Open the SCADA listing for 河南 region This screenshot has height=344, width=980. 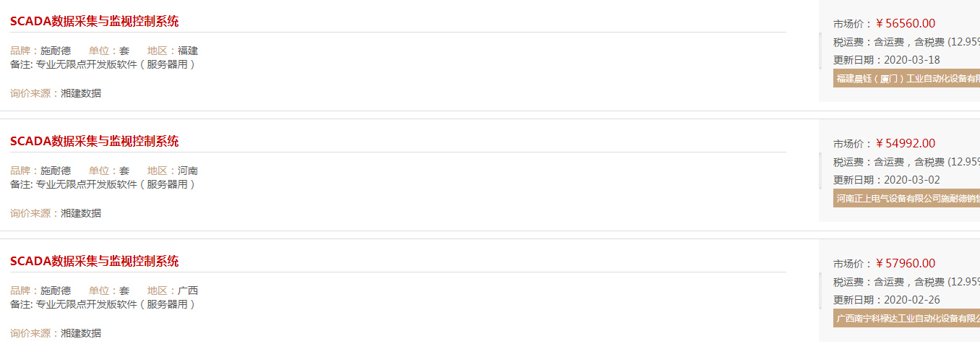coord(95,141)
